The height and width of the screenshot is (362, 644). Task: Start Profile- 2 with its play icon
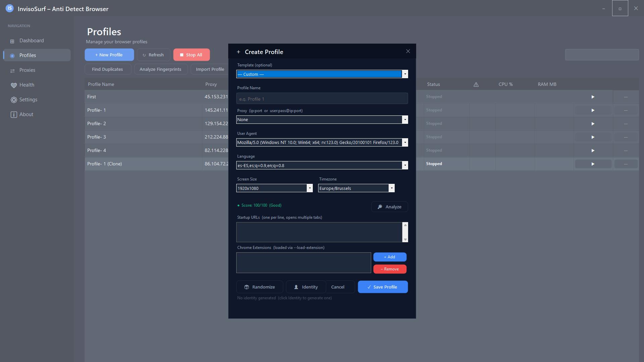(593, 124)
